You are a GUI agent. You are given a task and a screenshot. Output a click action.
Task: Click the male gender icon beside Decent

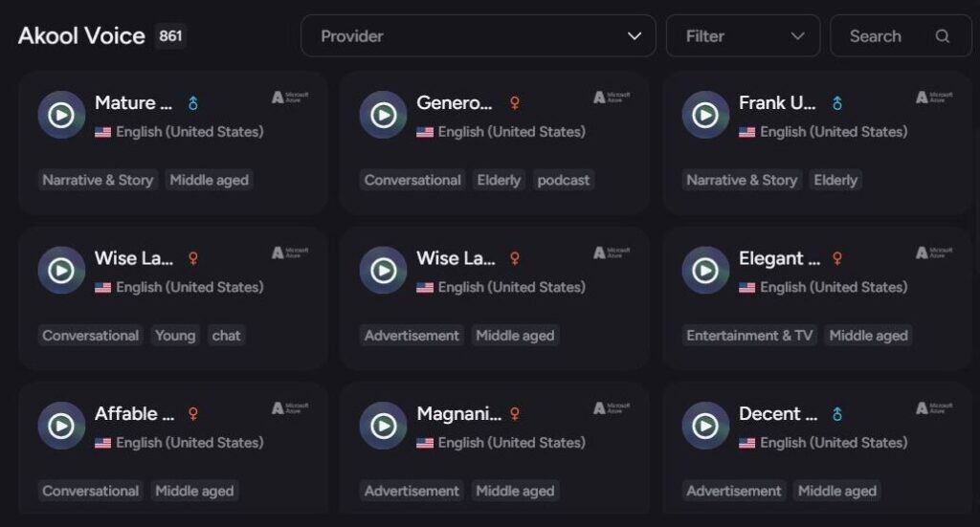coord(836,414)
